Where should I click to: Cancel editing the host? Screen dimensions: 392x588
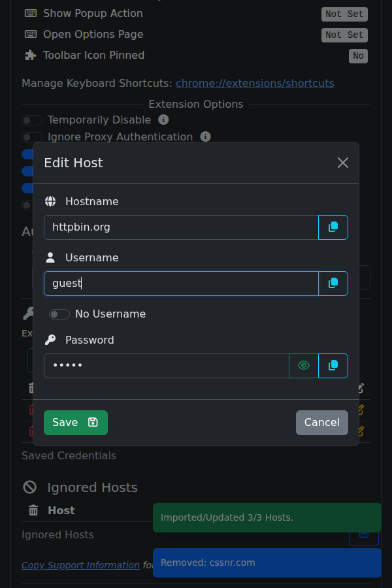(321, 423)
